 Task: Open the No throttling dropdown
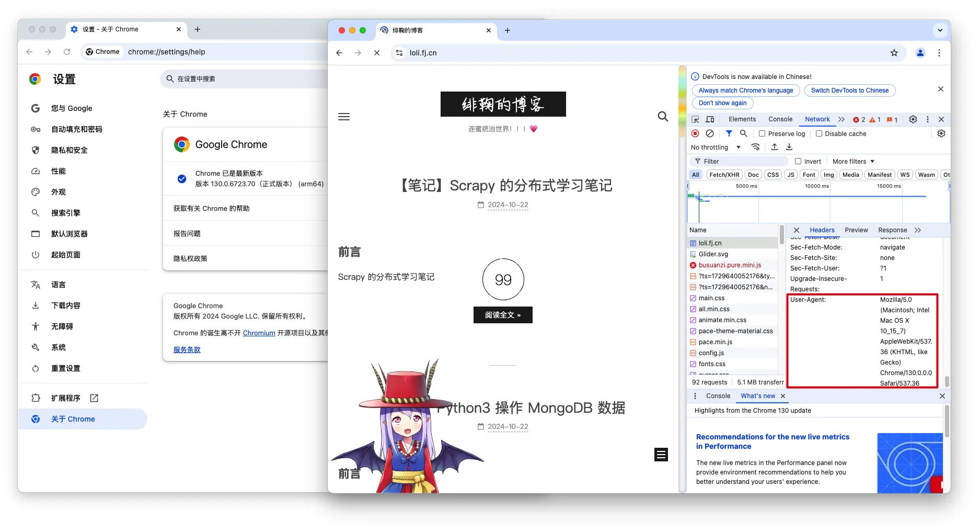point(716,148)
